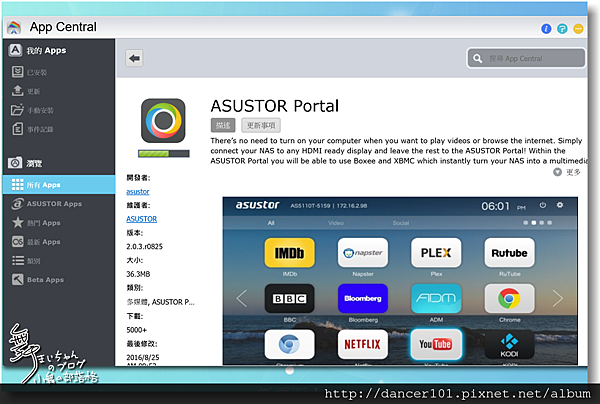Screen dimensions: 600x404
Task: Switch to the 更新事項 tab
Action: click(x=261, y=125)
